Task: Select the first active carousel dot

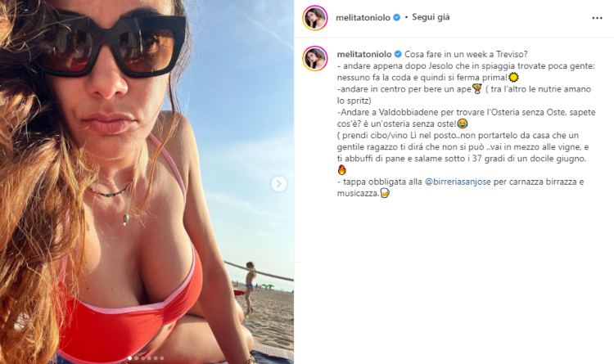Action: point(129,358)
